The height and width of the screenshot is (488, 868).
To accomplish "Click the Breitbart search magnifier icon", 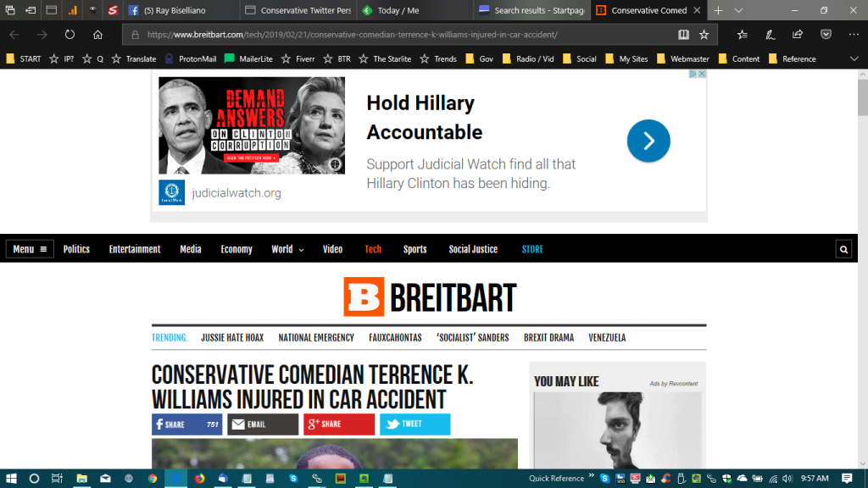I will [x=843, y=249].
